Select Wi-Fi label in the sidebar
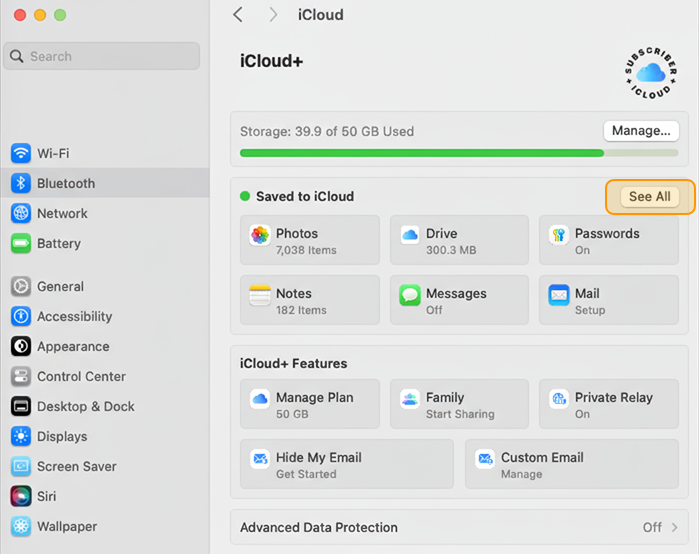 [x=53, y=153]
